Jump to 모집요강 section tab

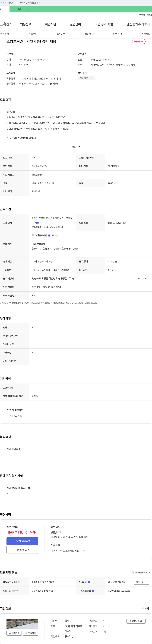click(5, 34)
